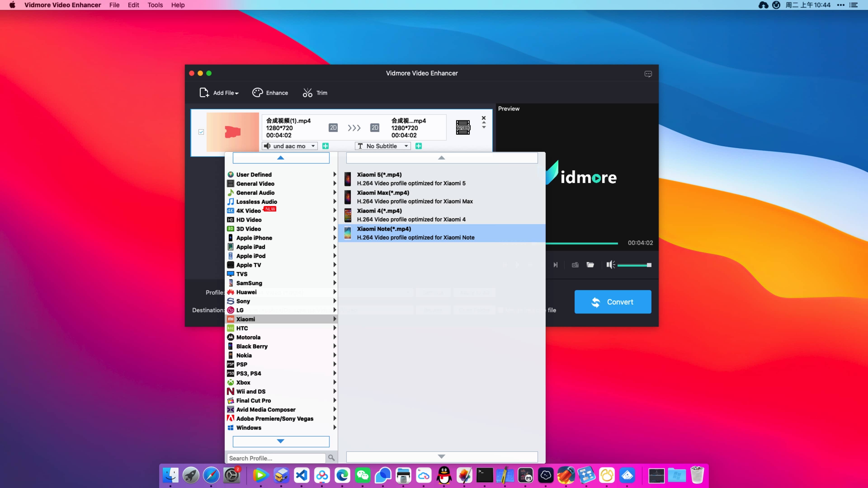Click category list scroll-down arrow button
Screen dimensions: 868x488
point(281,441)
